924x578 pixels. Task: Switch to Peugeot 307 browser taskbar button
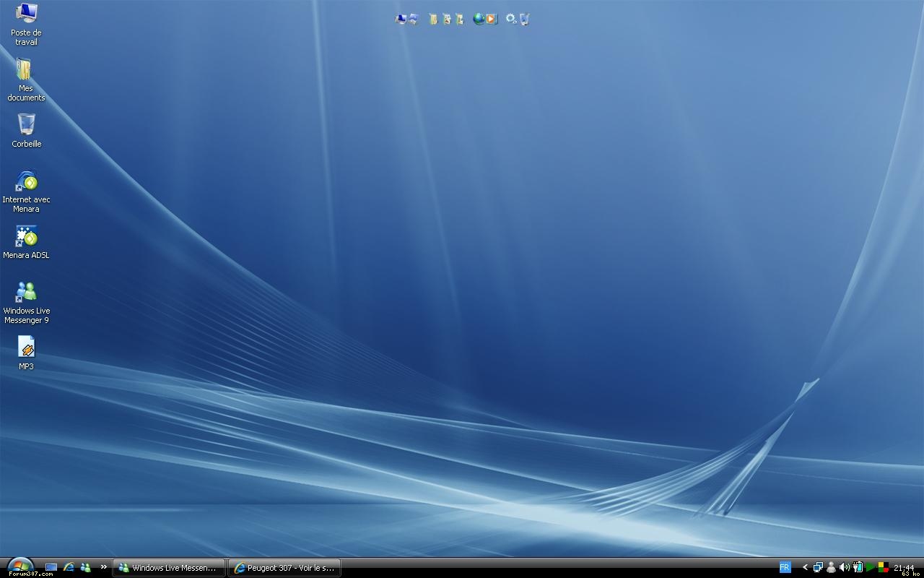click(x=284, y=568)
